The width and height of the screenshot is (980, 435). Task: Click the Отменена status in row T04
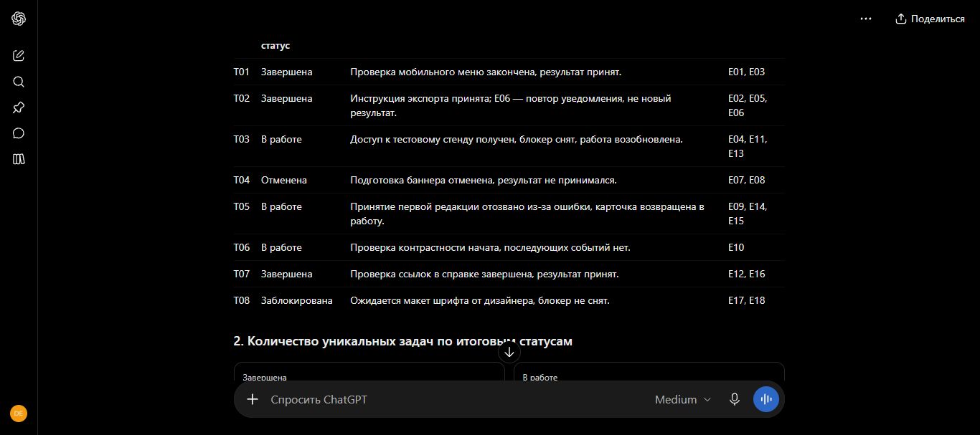(x=284, y=180)
